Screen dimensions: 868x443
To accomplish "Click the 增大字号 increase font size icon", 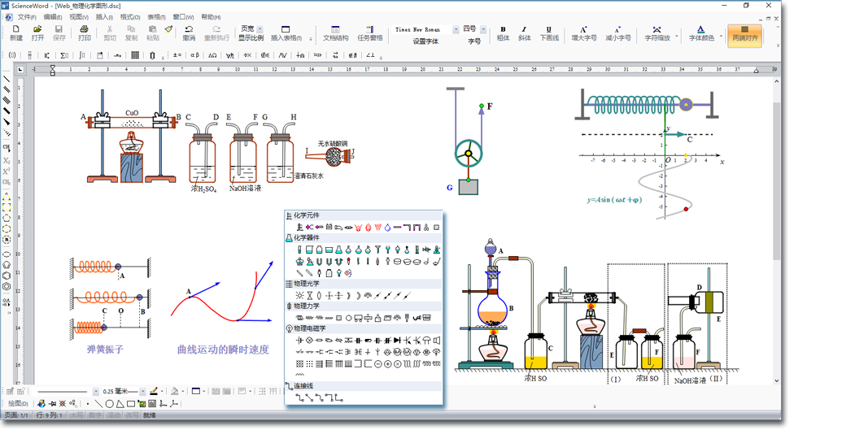I will click(x=583, y=33).
